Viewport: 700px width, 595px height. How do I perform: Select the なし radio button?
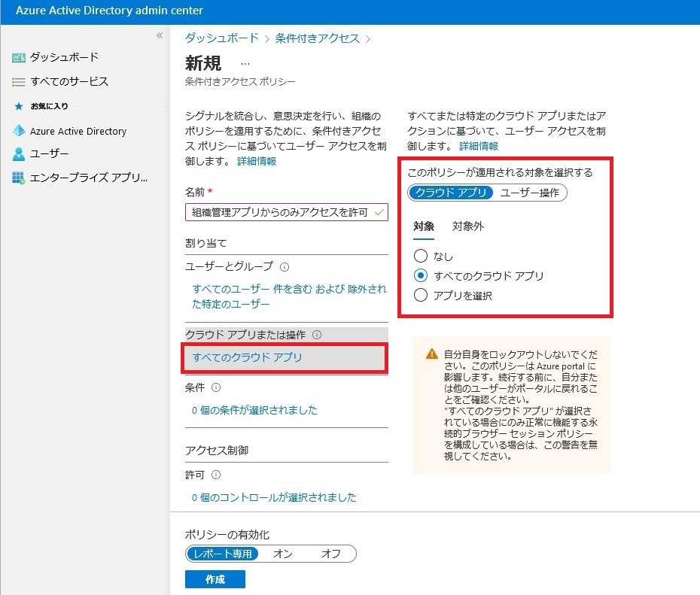tap(421, 256)
